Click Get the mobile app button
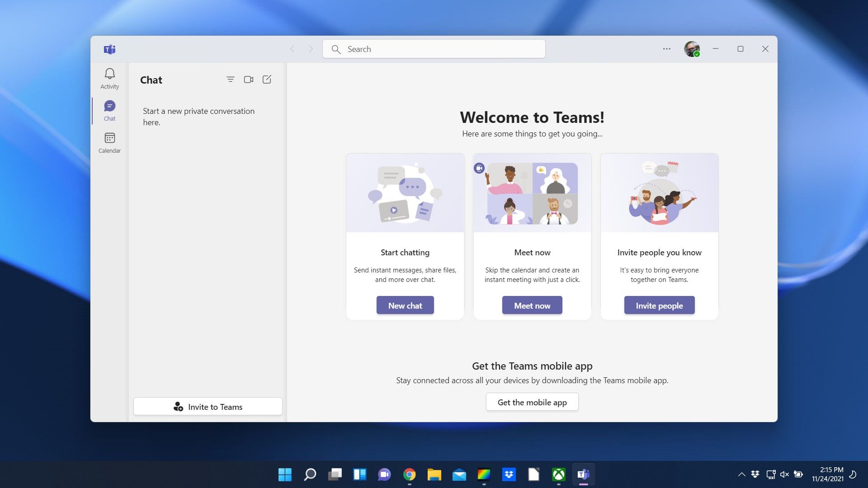 (x=532, y=402)
